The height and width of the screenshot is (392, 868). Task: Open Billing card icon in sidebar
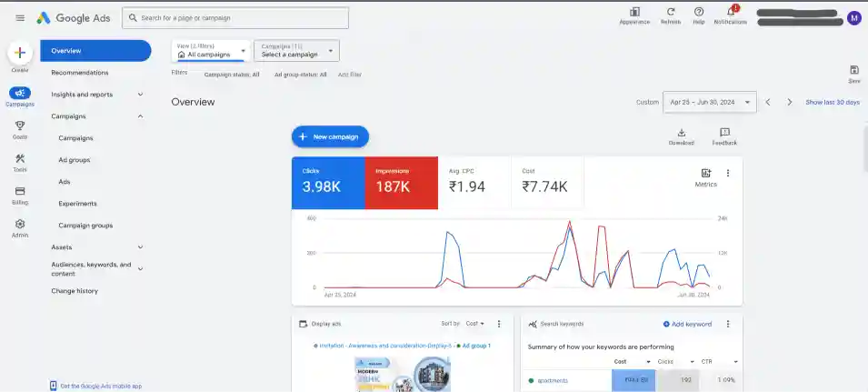pyautogui.click(x=20, y=192)
